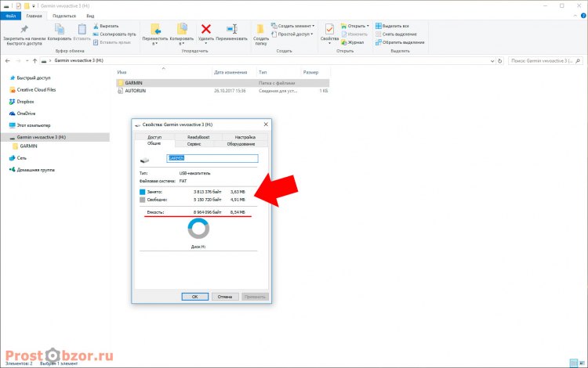Click Select all (Выделить все)
The width and height of the screenshot is (588, 368).
[392, 26]
